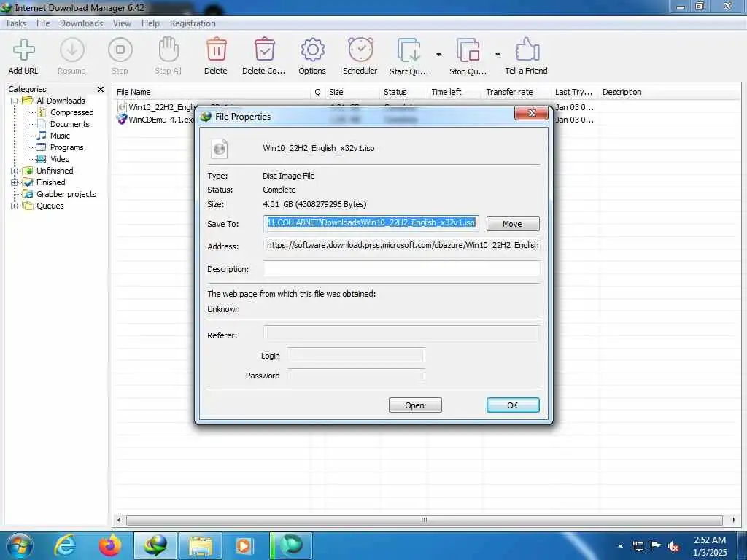The height and width of the screenshot is (560, 747).
Task: Show hidden system tray icons arrow
Action: tap(620, 546)
